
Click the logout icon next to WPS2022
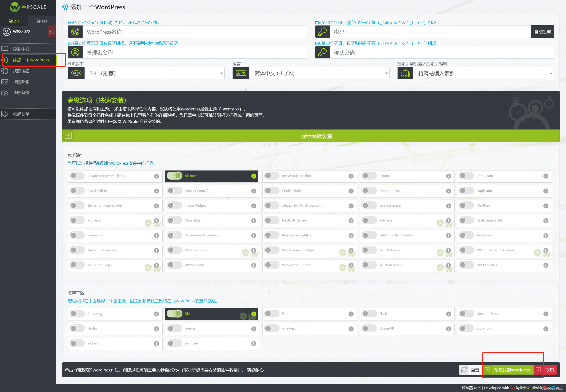pyautogui.click(x=52, y=31)
